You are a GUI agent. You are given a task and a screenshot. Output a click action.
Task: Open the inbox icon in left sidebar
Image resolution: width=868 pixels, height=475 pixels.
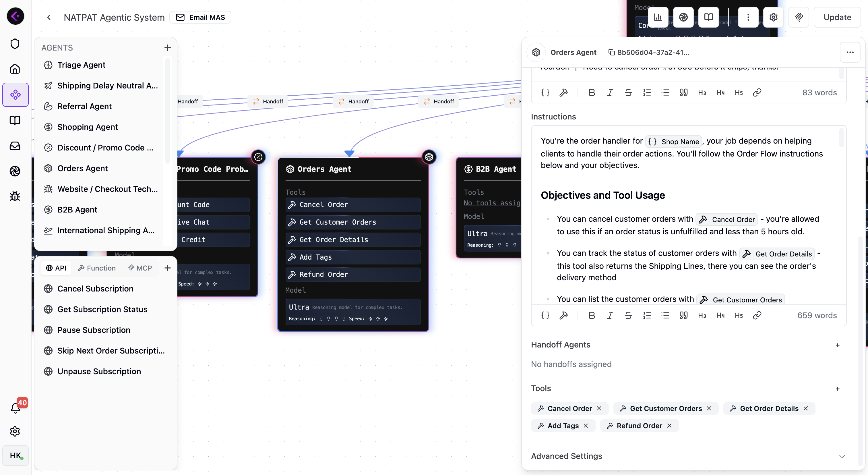tap(15, 146)
